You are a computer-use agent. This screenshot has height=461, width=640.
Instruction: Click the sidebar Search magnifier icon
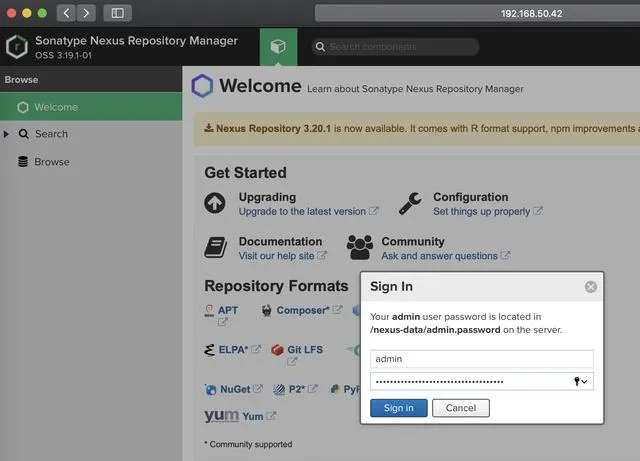click(x=24, y=134)
